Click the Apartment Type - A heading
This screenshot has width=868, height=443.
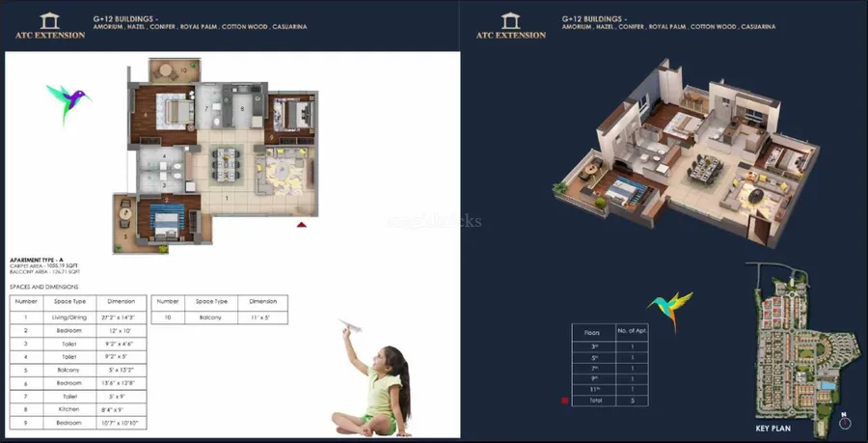coord(36,261)
